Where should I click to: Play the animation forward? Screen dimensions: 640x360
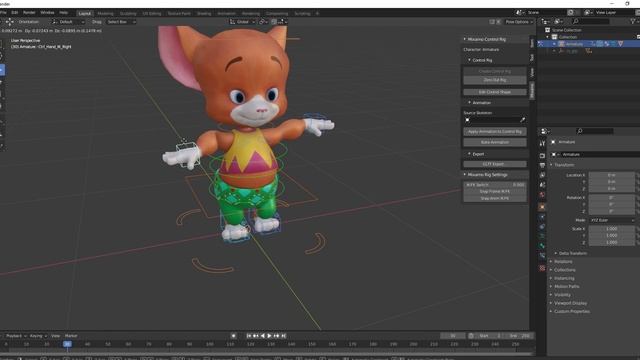coord(269,336)
